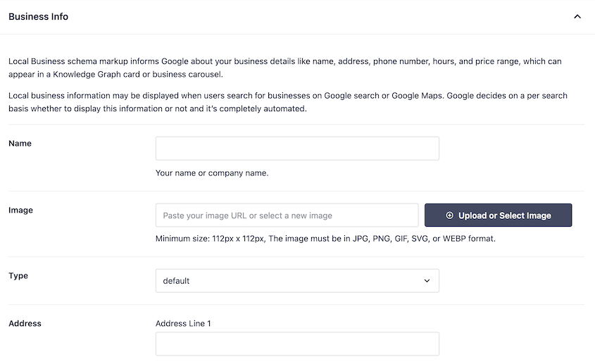
Task: Click the 'Your name or company name' hint
Action: [211, 173]
